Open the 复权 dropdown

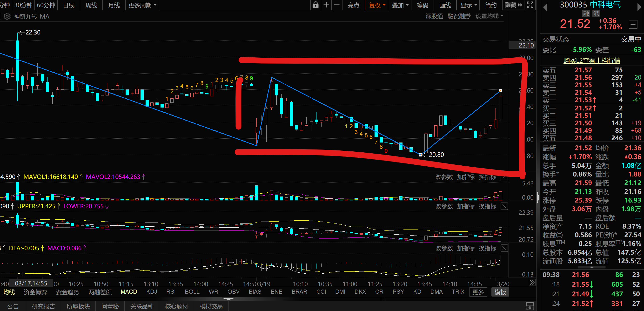(377, 5)
